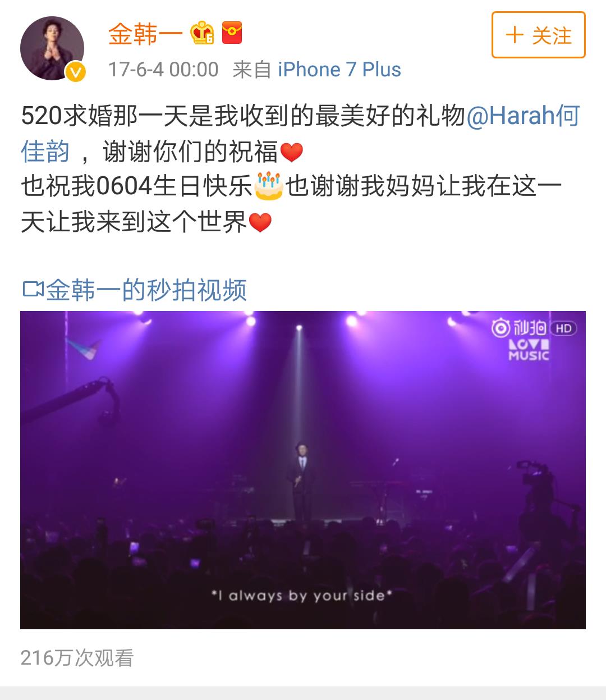Tap the HD quality badge on video
Screen dimensions: 606x700
[563, 328]
